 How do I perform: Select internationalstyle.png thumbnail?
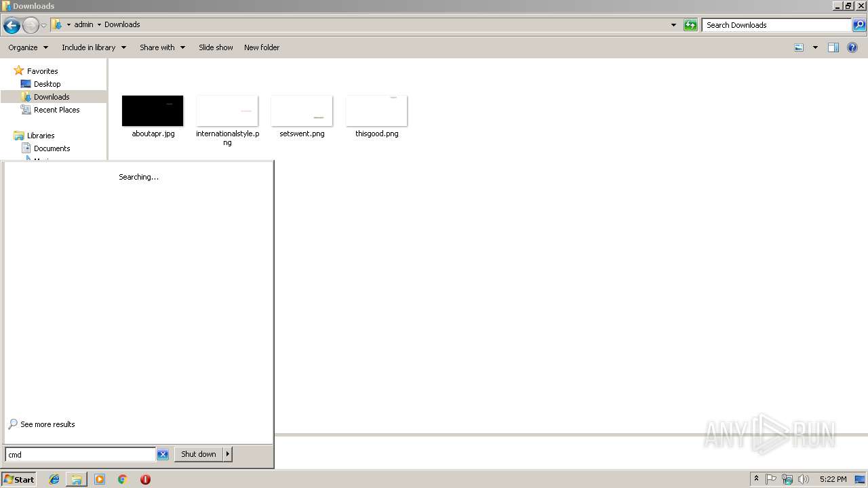[x=227, y=110]
